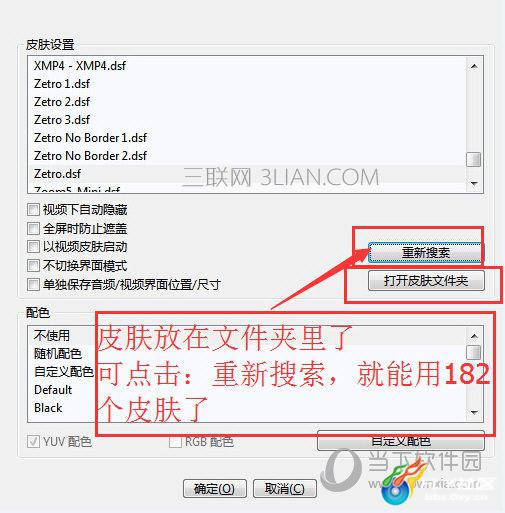
Task: Enable 视频下自动隐藏 checkbox
Action: pyautogui.click(x=33, y=210)
